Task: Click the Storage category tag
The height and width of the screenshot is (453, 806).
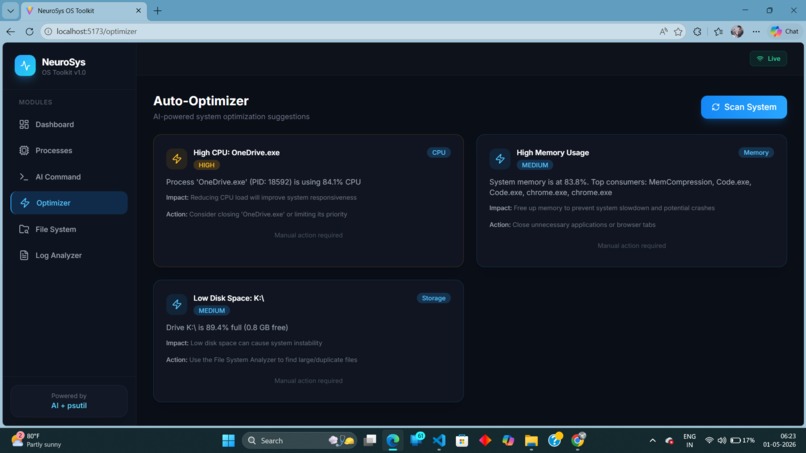Action: click(x=433, y=298)
